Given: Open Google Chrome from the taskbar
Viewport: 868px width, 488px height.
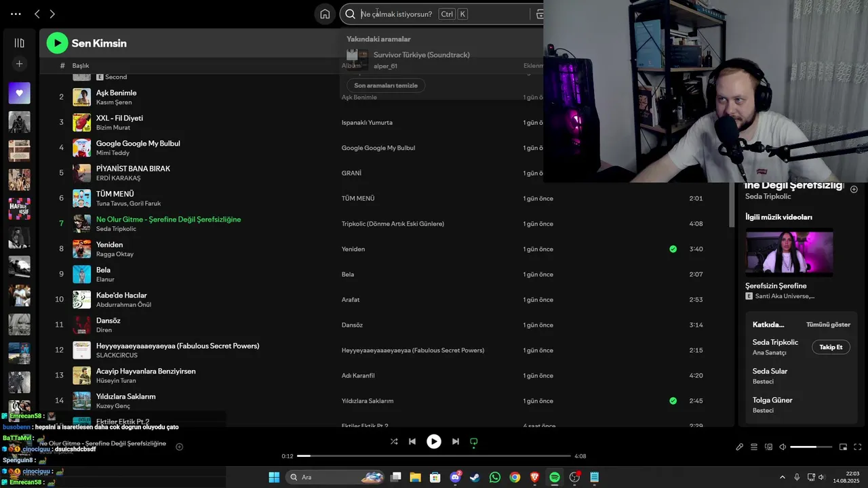Looking at the screenshot, I should tap(515, 477).
